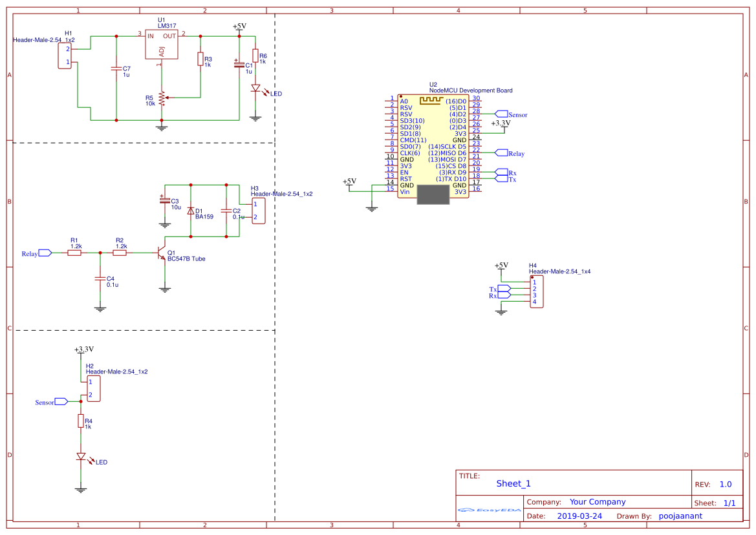This screenshot has height=535, width=756.
Task: Select the Relay net flag on NodeMCU D6
Action: pyautogui.click(x=501, y=153)
